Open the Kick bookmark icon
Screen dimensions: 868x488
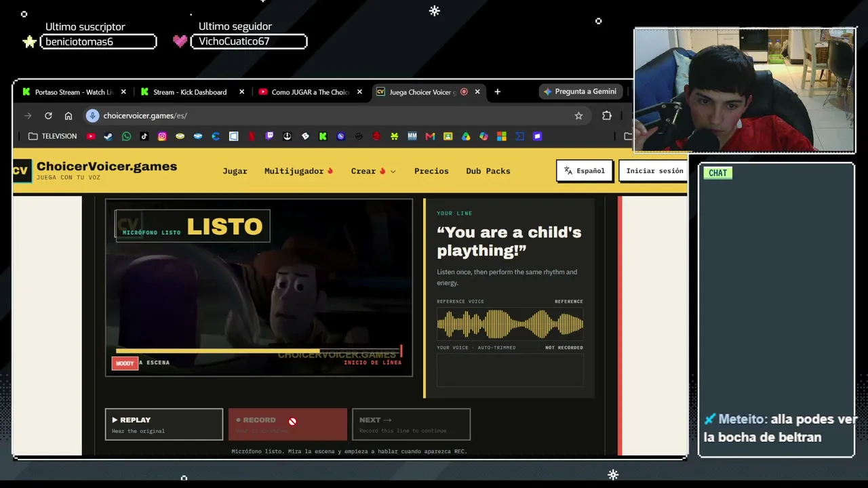(323, 136)
